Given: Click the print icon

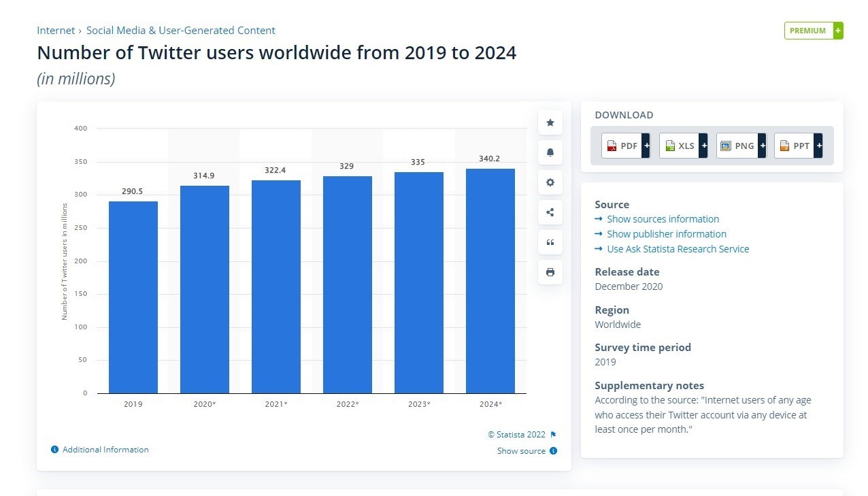Looking at the screenshot, I should click(x=550, y=272).
